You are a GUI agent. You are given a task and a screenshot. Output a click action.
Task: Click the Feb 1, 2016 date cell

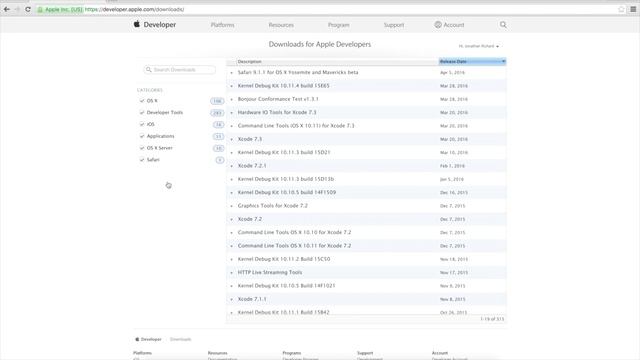[x=452, y=166]
